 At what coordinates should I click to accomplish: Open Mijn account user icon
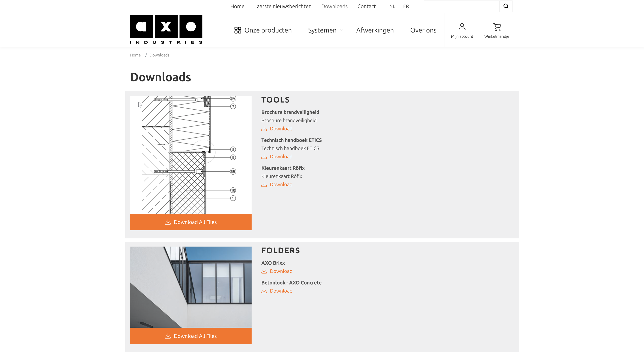pos(462,27)
